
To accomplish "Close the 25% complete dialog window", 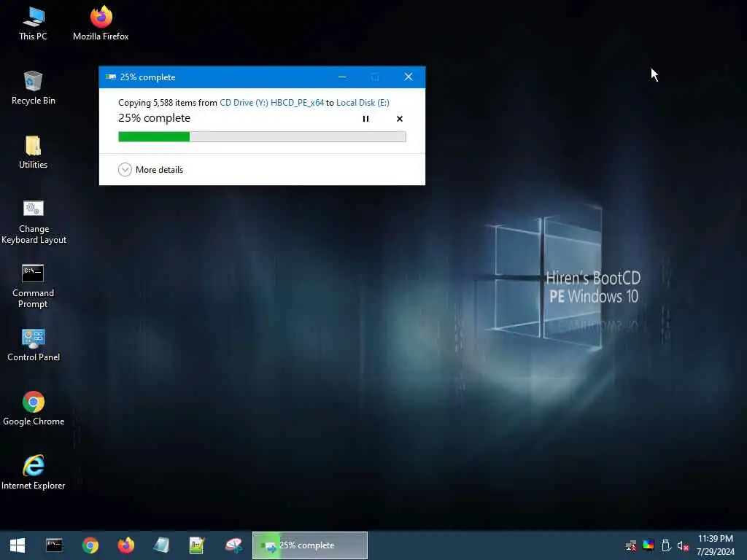I will point(409,77).
